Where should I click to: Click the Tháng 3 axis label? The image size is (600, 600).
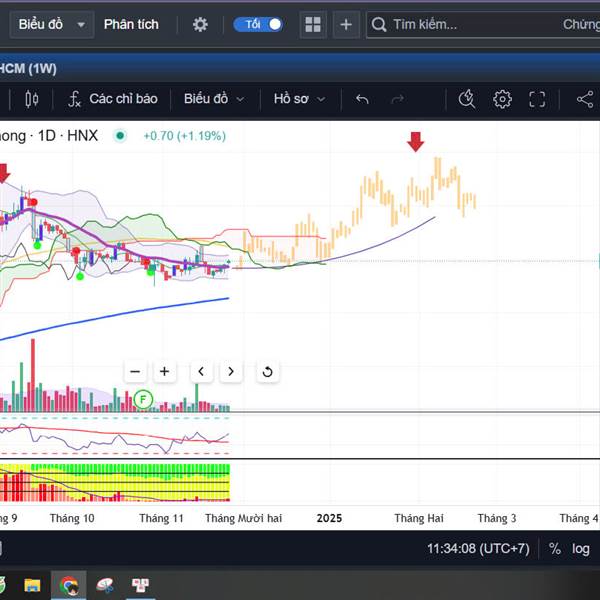pos(497,518)
